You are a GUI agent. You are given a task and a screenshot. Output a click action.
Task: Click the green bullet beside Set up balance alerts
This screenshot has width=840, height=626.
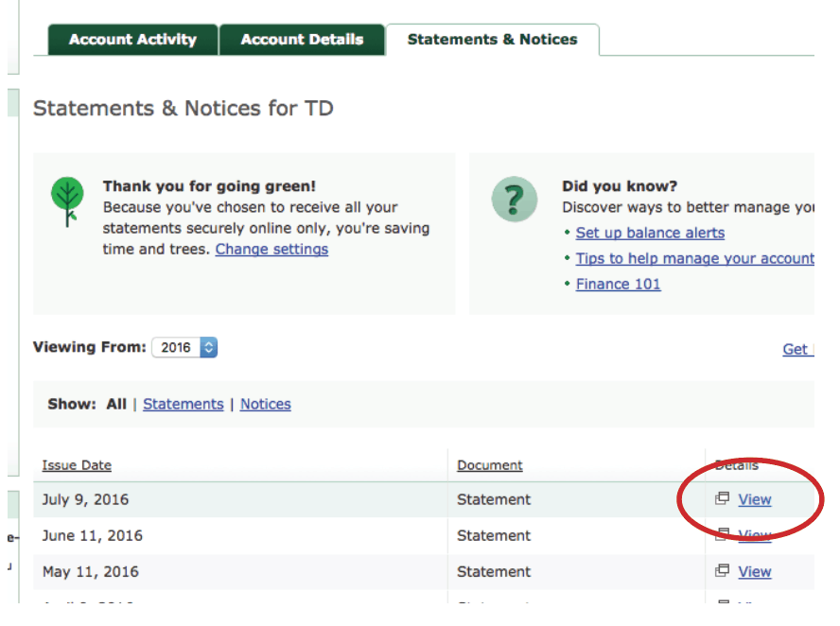(x=568, y=233)
